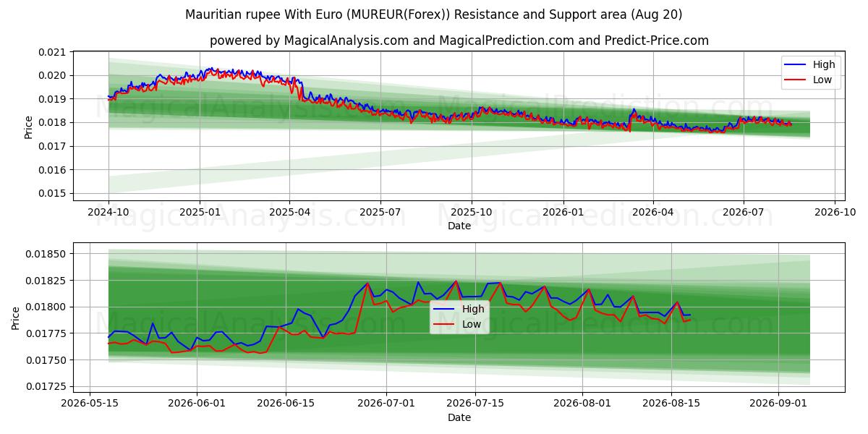The height and width of the screenshot is (434, 868).
Task: Click the '0.018' price tick label
Action: pyautogui.click(x=52, y=122)
